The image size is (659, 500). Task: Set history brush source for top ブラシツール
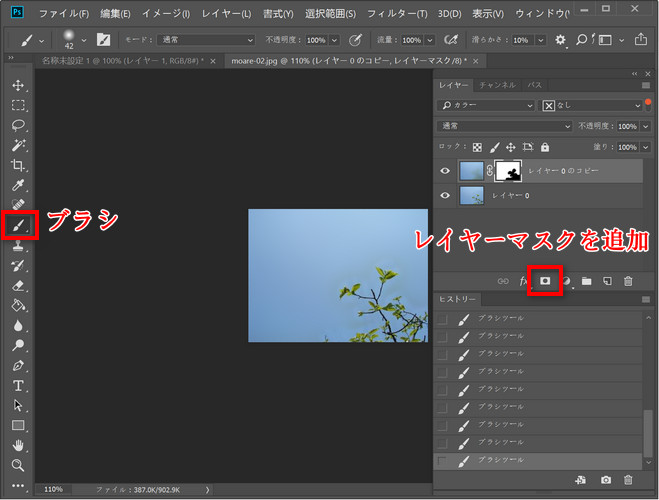pos(442,319)
